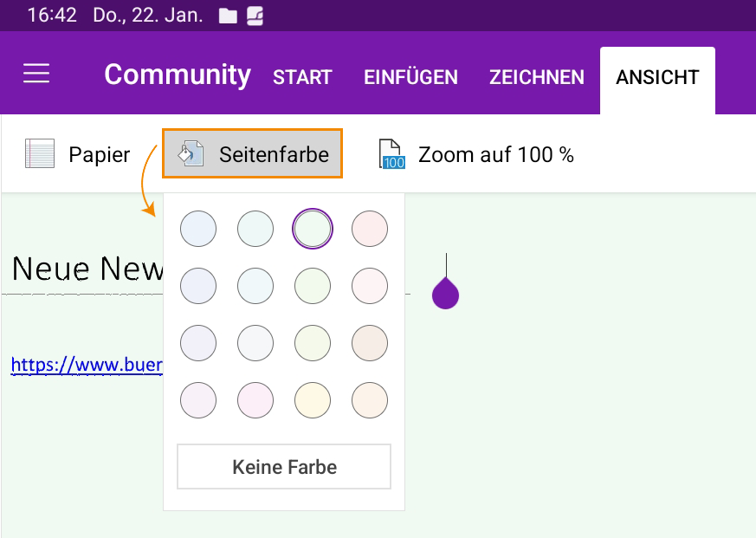Tap the folder icon in status bar
The width and height of the screenshot is (756, 538).
click(228, 16)
